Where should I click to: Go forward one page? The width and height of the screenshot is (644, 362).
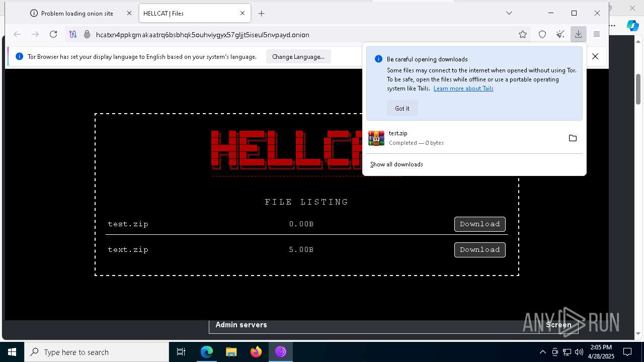pos(35,34)
